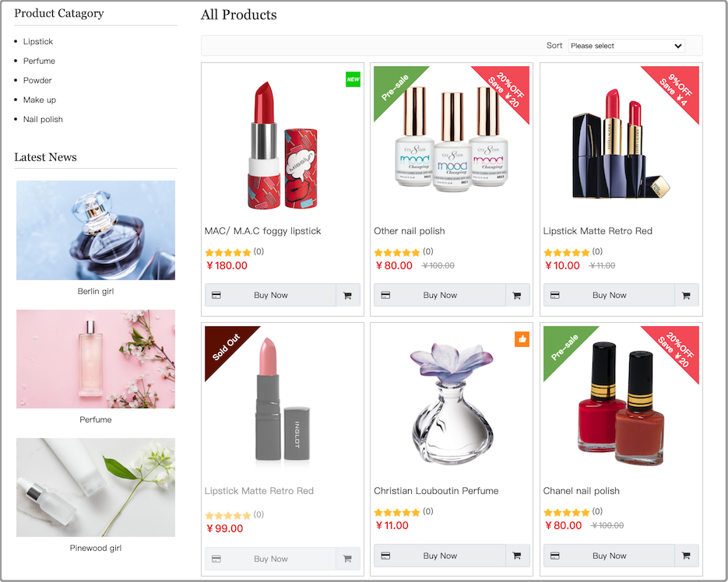728x582 pixels.
Task: Open Berlin girl news thumbnail
Action: [96, 230]
